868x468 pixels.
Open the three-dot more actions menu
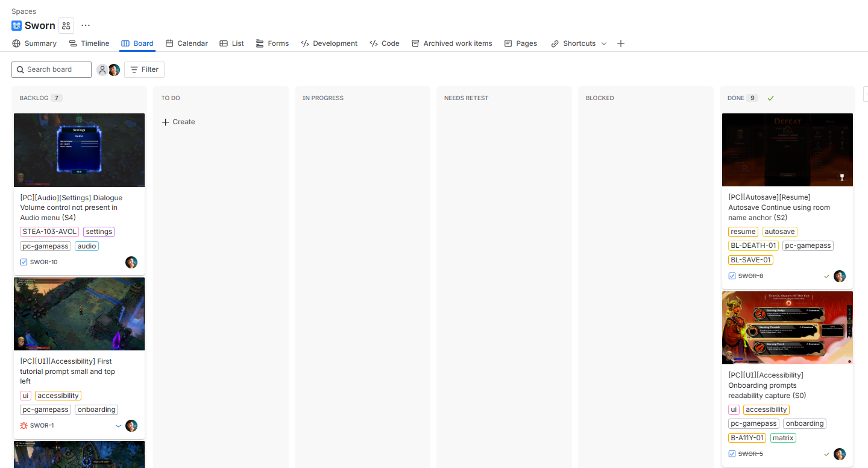click(x=86, y=25)
